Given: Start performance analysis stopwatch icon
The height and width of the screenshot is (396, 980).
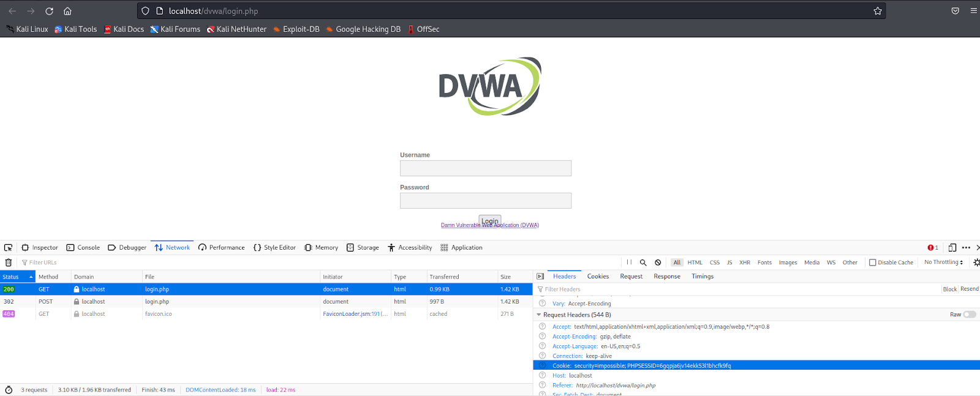Looking at the screenshot, I should pyautogui.click(x=9, y=390).
